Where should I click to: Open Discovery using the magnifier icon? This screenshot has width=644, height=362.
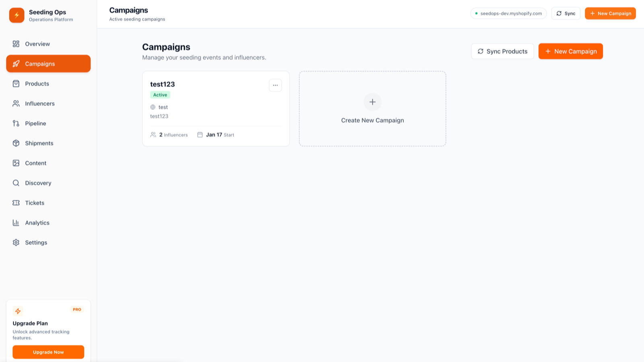(x=16, y=183)
